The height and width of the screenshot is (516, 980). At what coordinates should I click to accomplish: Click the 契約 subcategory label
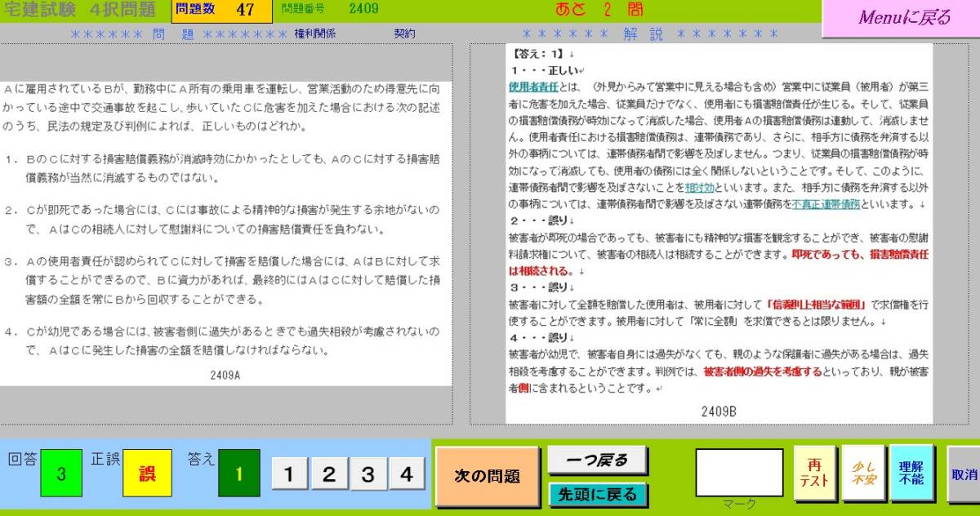(x=404, y=33)
